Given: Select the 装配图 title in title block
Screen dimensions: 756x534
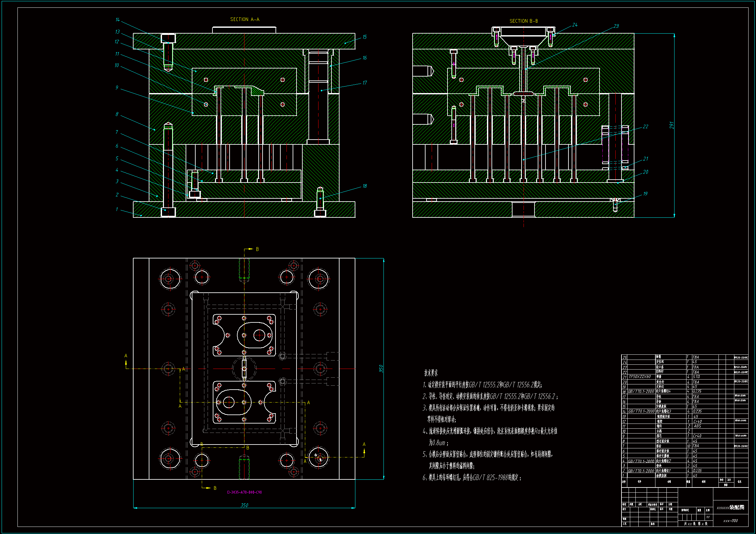Looking at the screenshot, I should point(737,508).
